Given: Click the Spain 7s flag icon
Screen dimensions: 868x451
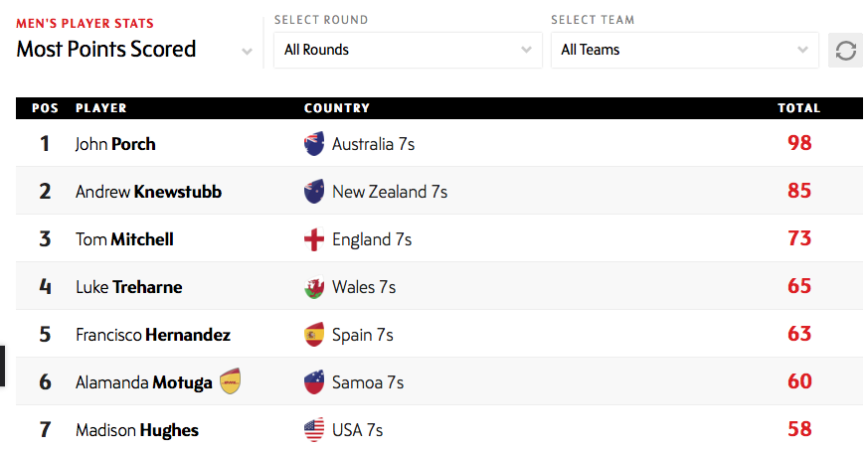Looking at the screenshot, I should [314, 335].
